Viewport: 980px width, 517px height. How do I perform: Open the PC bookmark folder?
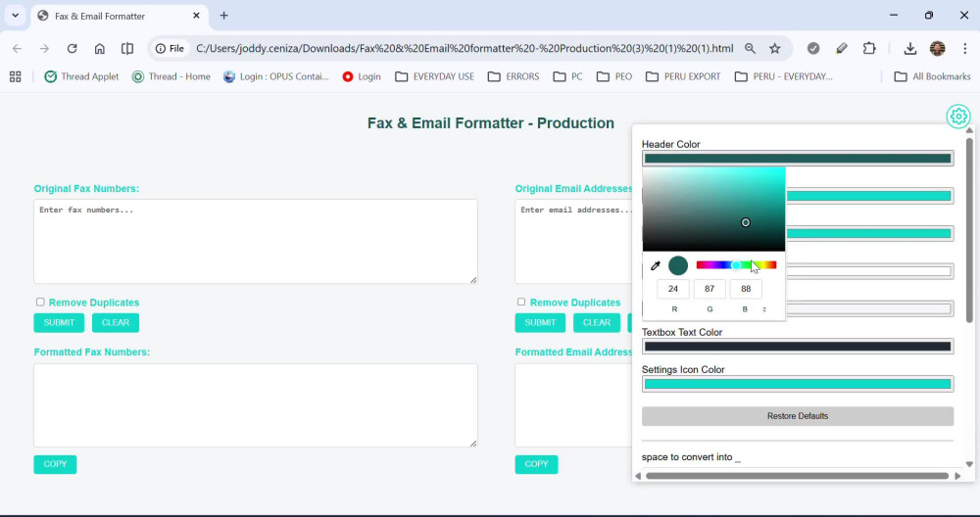click(568, 76)
